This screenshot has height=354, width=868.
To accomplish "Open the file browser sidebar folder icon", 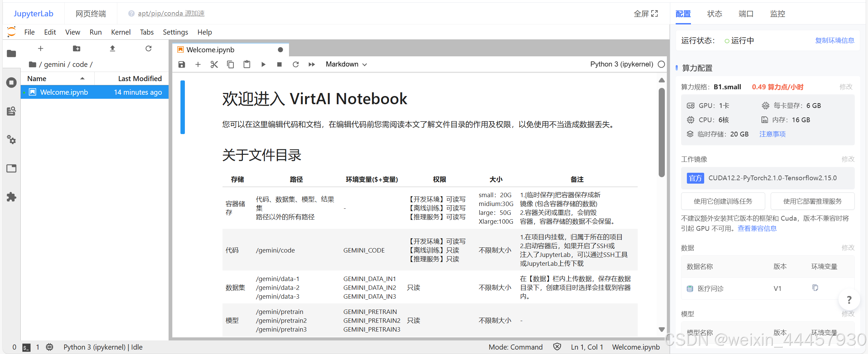I will coord(12,54).
